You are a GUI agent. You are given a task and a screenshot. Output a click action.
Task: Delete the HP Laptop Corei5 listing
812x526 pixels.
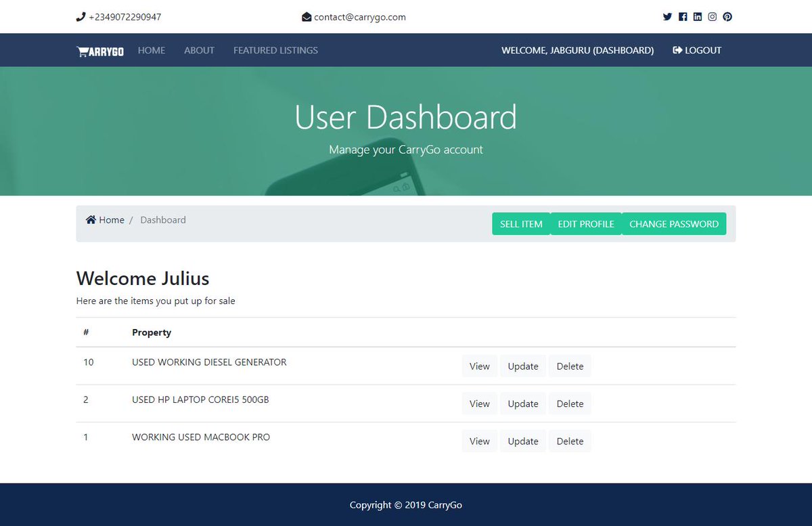(x=570, y=403)
